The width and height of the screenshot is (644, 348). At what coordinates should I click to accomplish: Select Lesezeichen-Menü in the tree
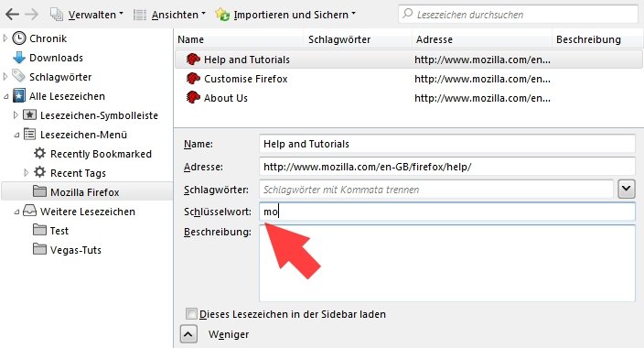click(83, 135)
